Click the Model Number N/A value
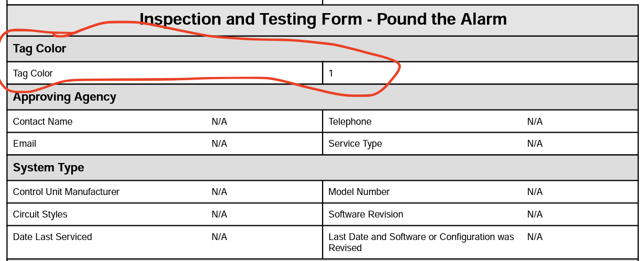The height and width of the screenshot is (261, 644). [x=535, y=192]
